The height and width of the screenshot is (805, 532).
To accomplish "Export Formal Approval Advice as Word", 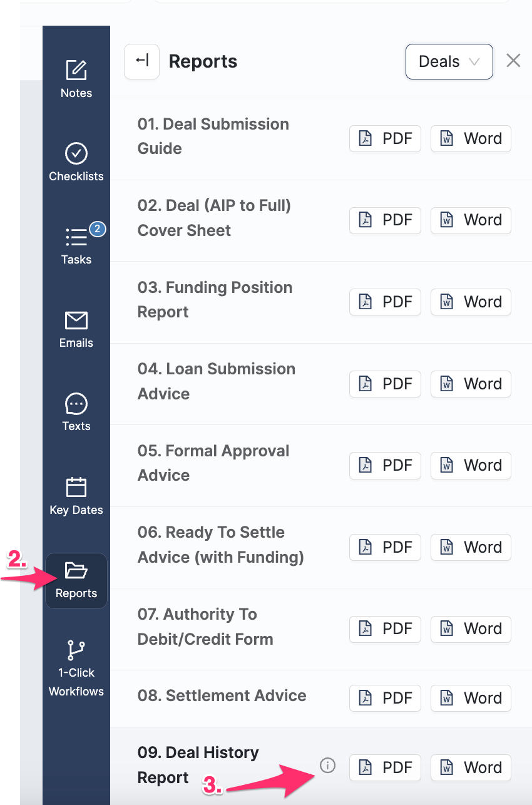I will click(x=471, y=465).
